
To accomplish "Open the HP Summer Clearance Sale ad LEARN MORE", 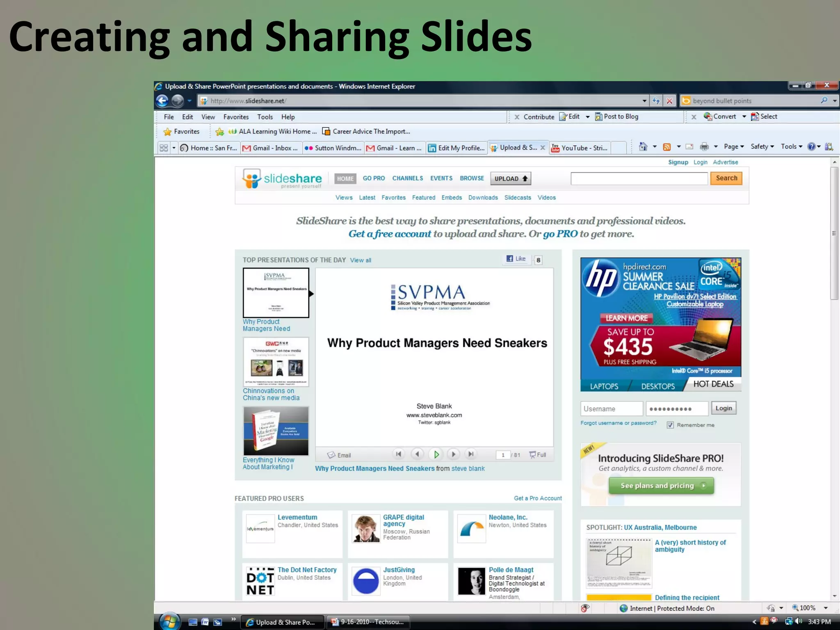I will point(626,318).
